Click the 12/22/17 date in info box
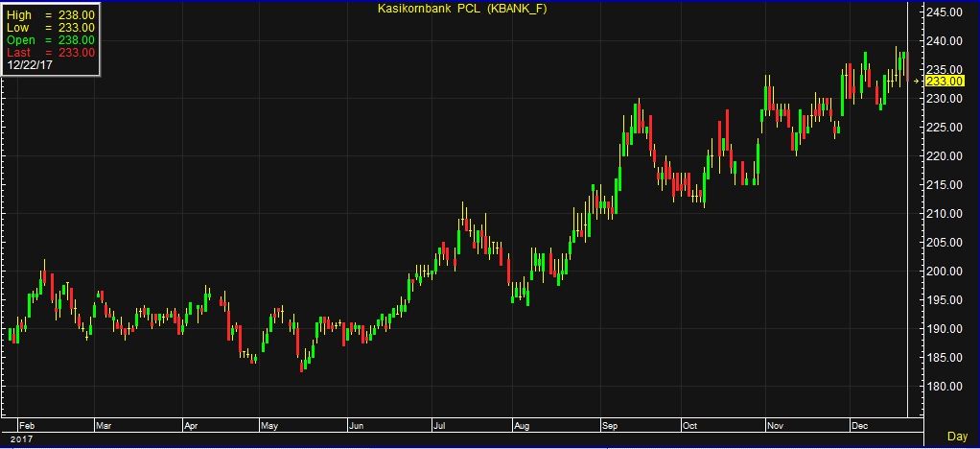980x449 pixels. coord(30,65)
